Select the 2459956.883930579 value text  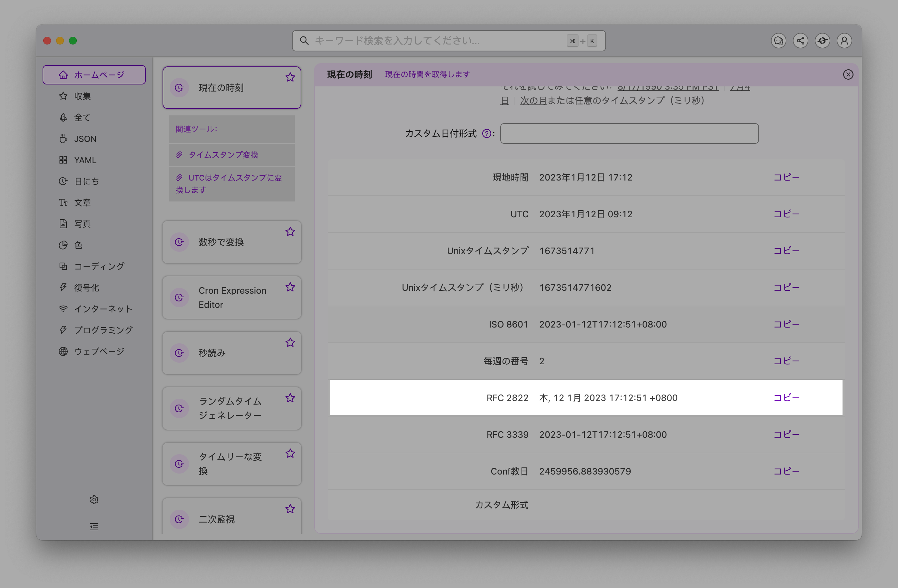click(x=585, y=471)
